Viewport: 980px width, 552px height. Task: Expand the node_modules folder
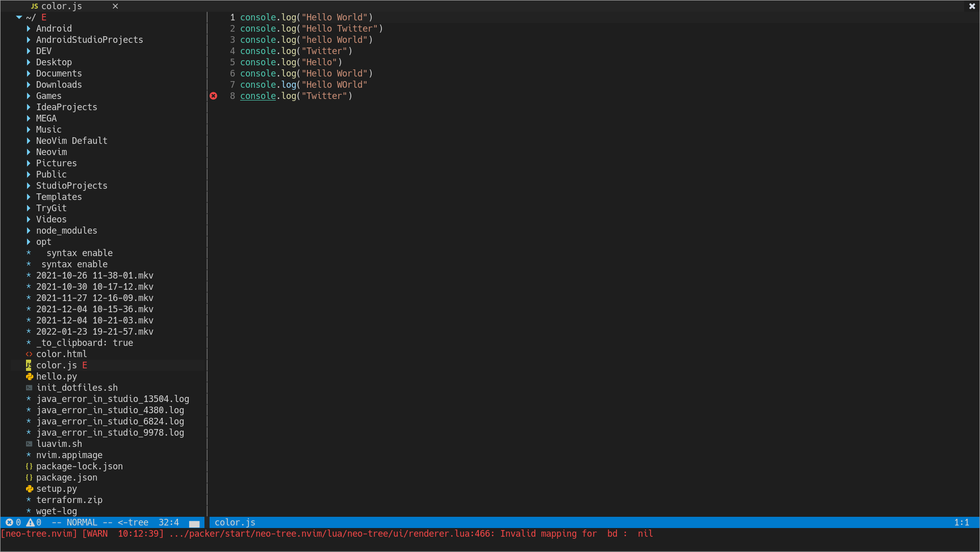(29, 231)
